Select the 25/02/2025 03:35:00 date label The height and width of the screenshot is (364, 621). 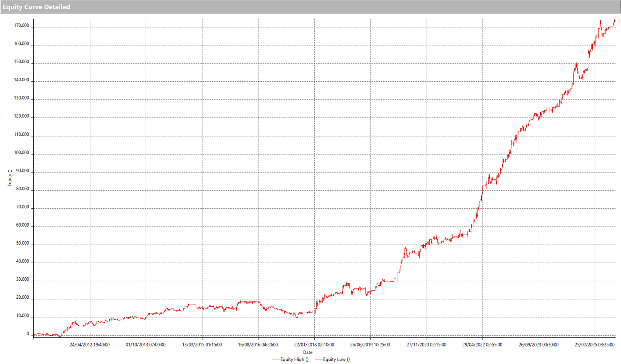(595, 345)
